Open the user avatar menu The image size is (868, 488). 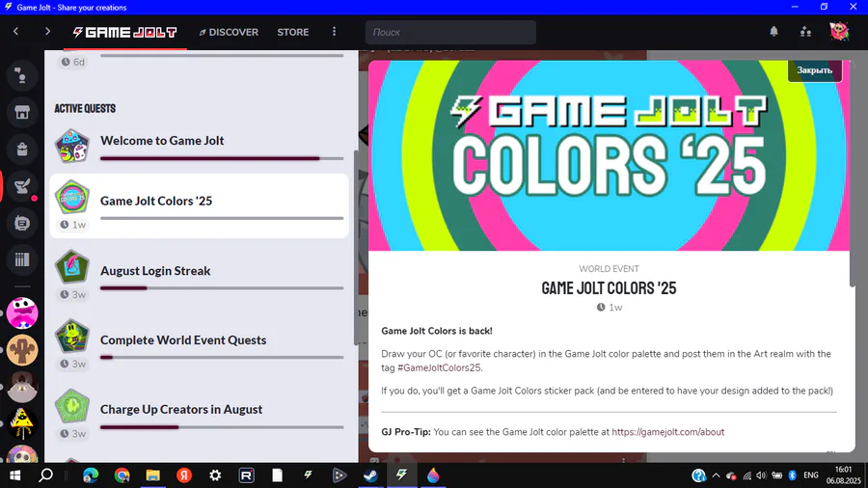(839, 31)
